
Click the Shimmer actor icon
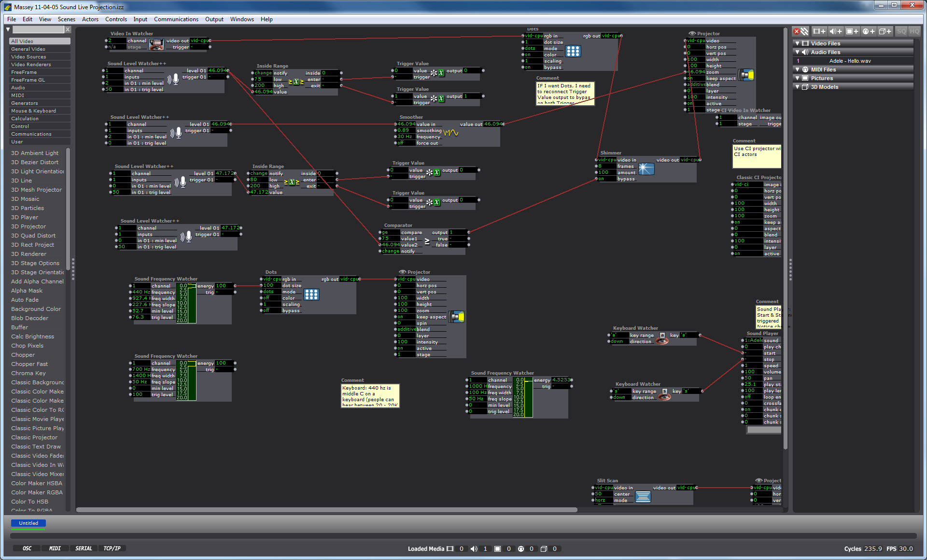[x=646, y=169]
